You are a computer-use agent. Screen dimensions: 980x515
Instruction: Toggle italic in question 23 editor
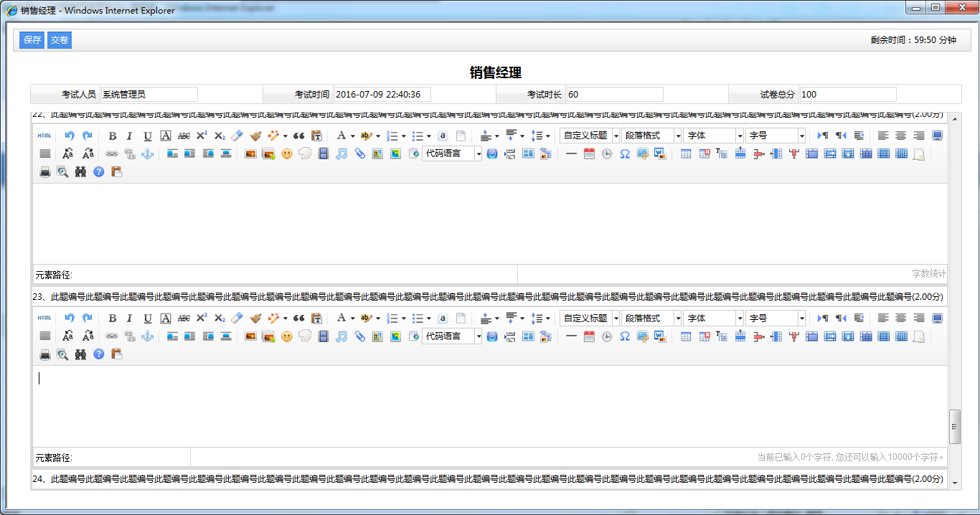click(130, 318)
